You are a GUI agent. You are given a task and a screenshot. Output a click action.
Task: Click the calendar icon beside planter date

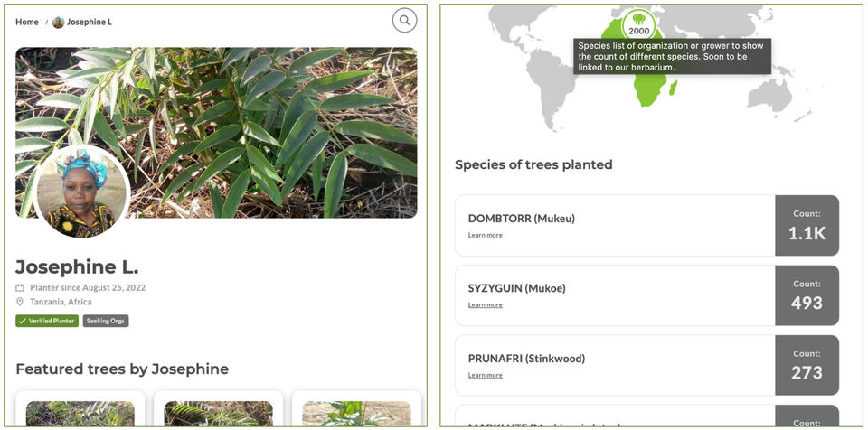coord(20,288)
